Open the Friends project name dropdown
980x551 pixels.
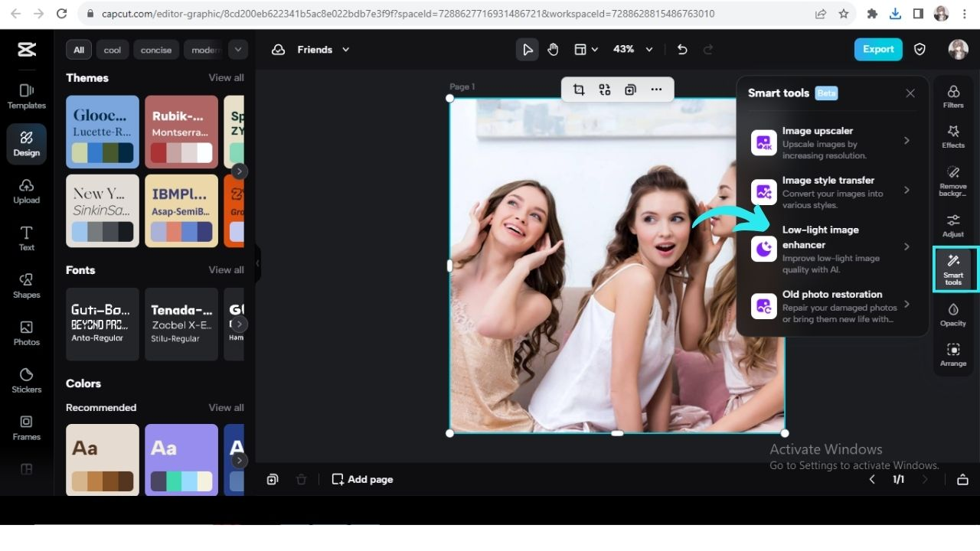click(322, 50)
